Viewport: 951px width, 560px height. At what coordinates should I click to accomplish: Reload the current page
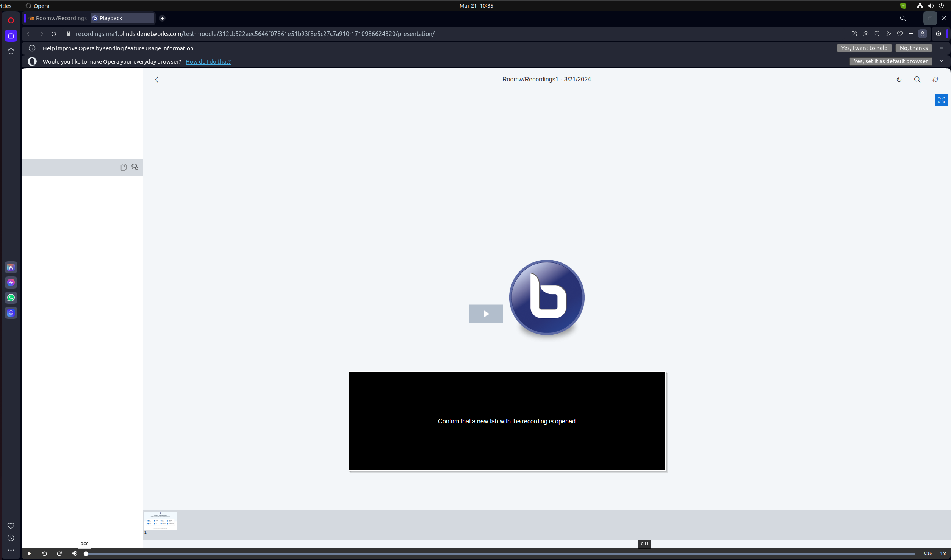coord(54,34)
